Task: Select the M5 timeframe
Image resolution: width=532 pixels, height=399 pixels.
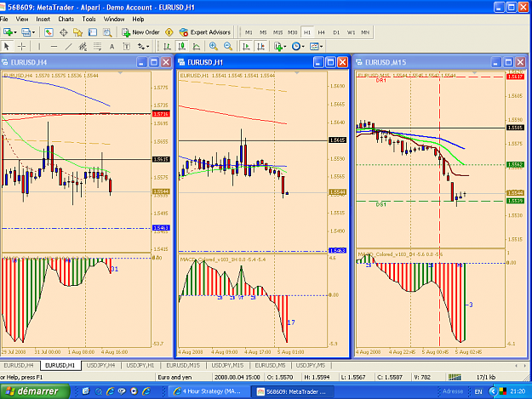Action: pos(263,32)
